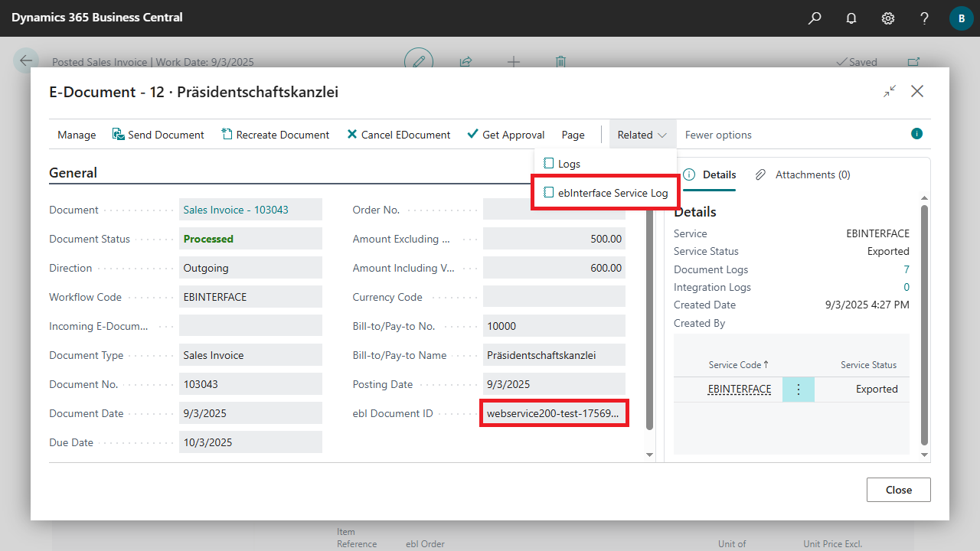Click the Document No. field 103043
The height and width of the screenshot is (551, 980).
(250, 384)
